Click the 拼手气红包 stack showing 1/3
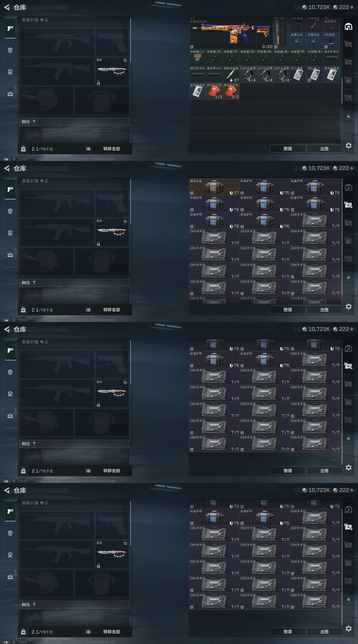This screenshot has height=644, width=358. (214, 91)
